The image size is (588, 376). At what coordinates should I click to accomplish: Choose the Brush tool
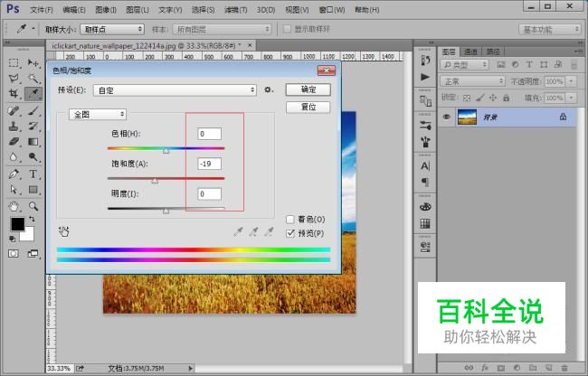(33, 110)
